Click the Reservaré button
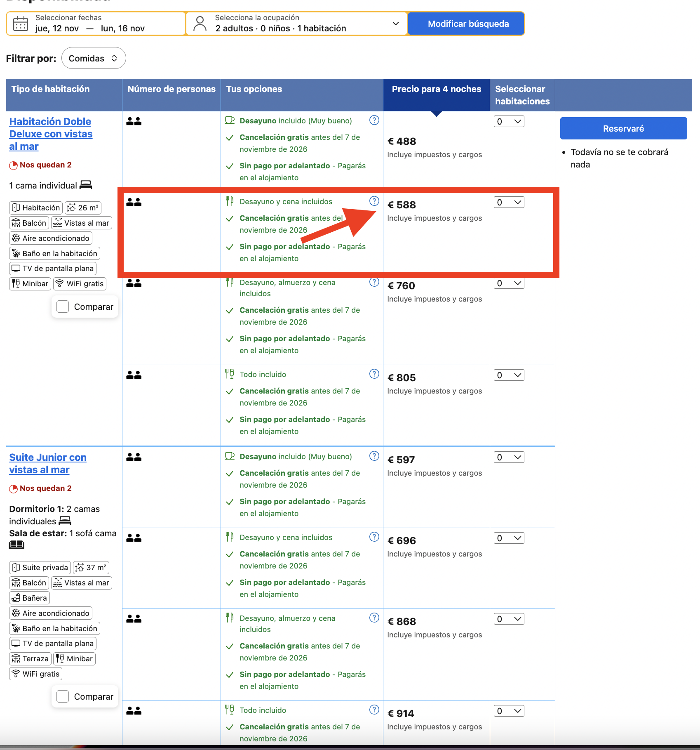Screen dimensions: 700x750 pyautogui.click(x=623, y=128)
